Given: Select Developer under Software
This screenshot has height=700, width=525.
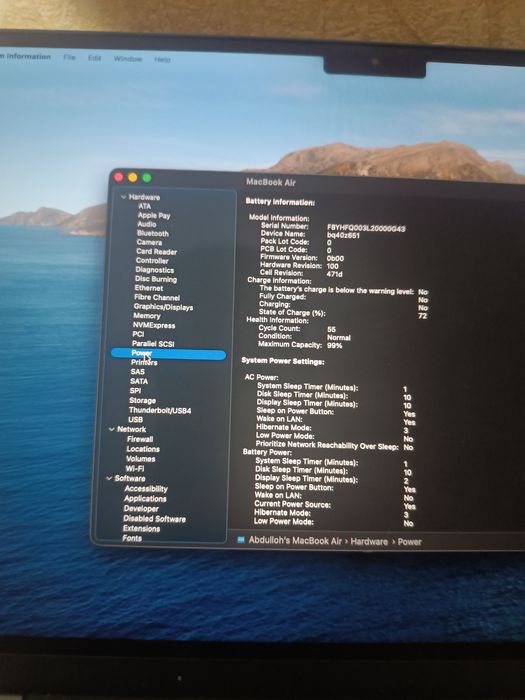Looking at the screenshot, I should pyautogui.click(x=141, y=508).
